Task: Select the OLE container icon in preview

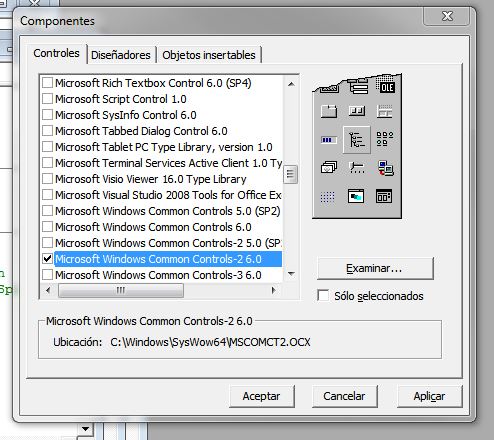Action: point(386,86)
